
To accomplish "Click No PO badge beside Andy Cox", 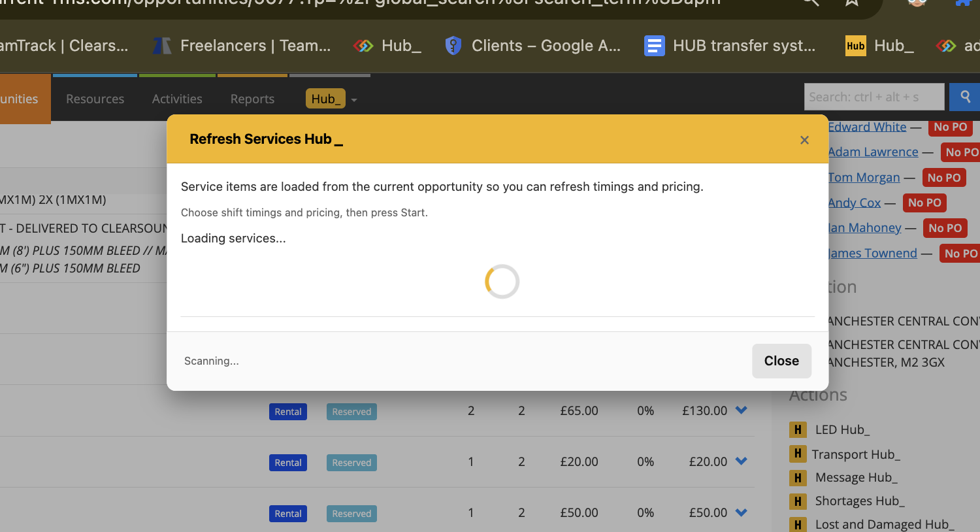I will [924, 203].
